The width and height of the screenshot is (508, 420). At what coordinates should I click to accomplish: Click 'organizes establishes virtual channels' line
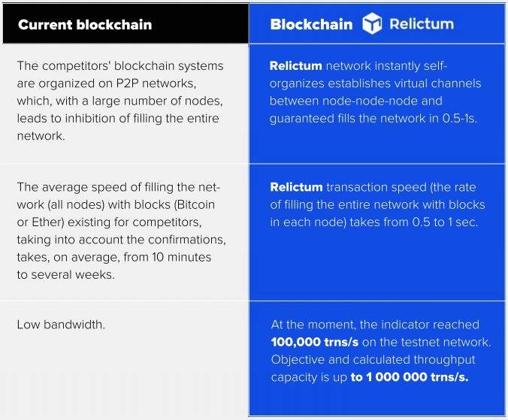[x=375, y=83]
